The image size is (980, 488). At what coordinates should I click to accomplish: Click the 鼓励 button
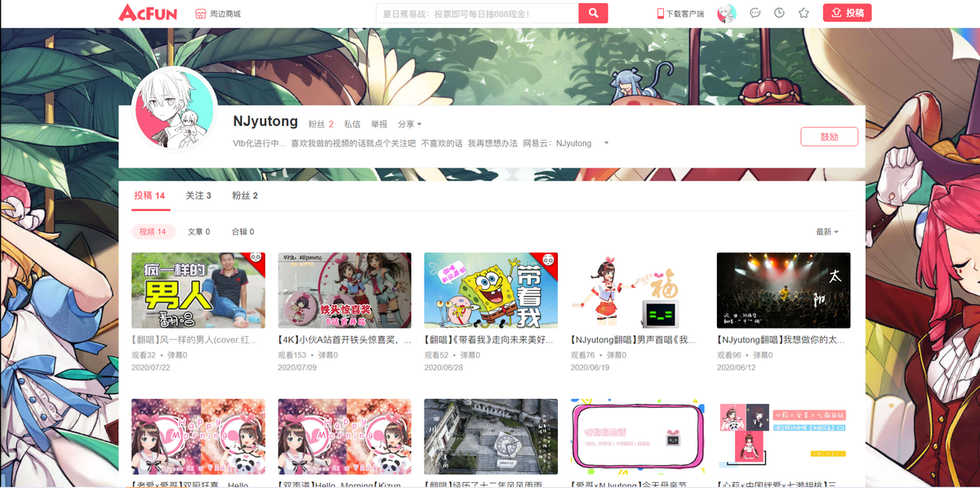829,137
